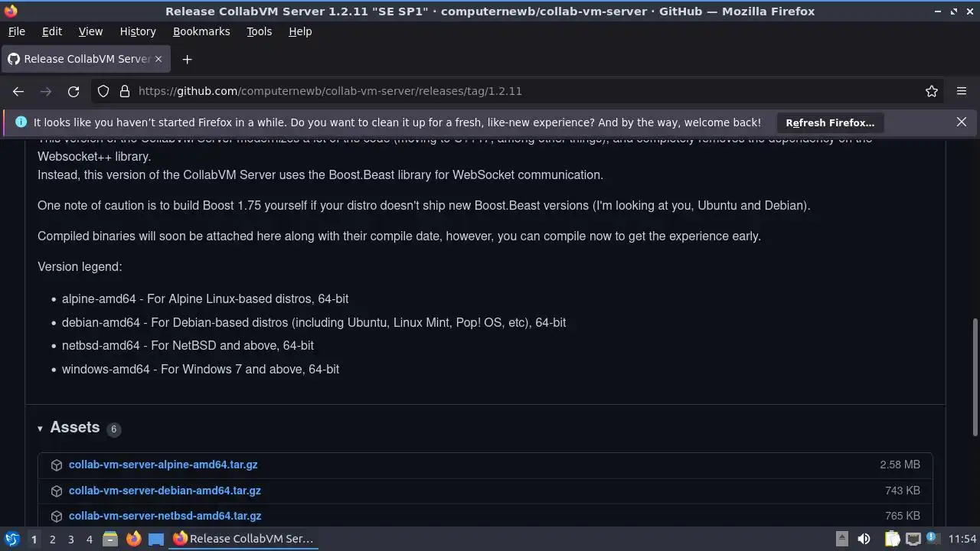The image size is (980, 551).
Task: Click the 743 KB file size text
Action: coord(903,491)
